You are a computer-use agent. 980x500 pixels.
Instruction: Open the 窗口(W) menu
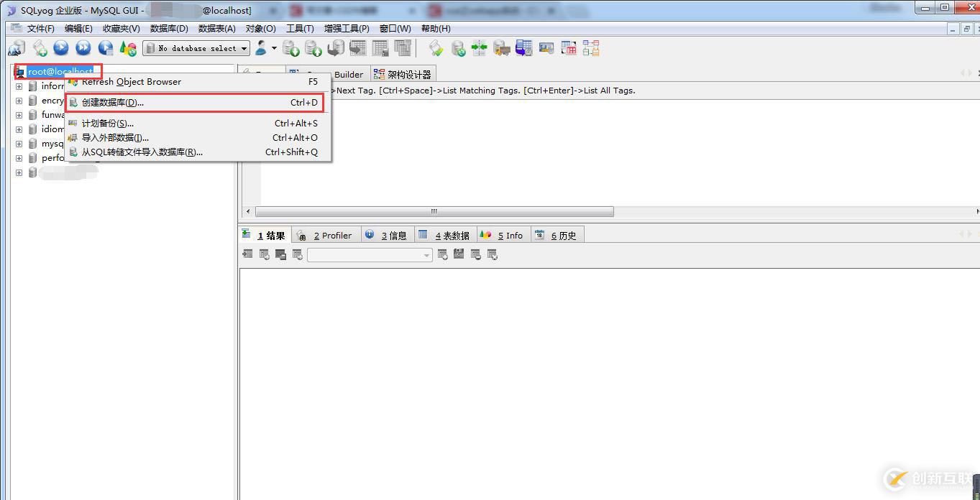tap(395, 29)
